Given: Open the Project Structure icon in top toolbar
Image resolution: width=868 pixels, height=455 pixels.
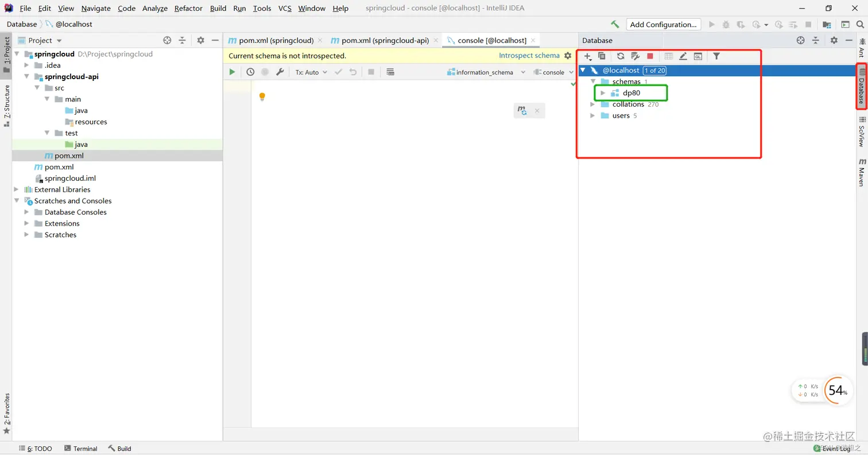Looking at the screenshot, I should click(827, 25).
